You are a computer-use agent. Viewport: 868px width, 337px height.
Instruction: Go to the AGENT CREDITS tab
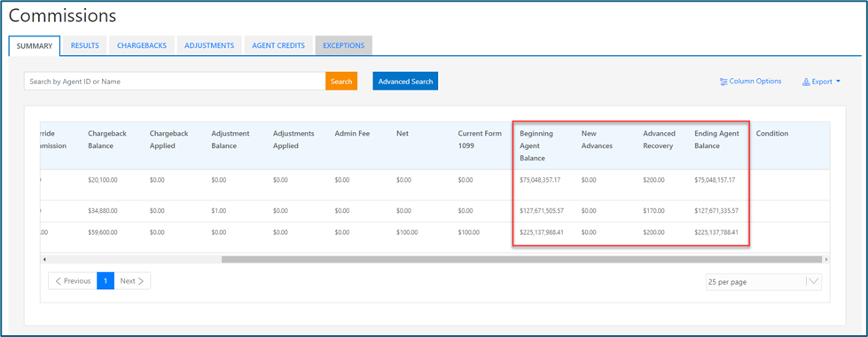(x=278, y=45)
